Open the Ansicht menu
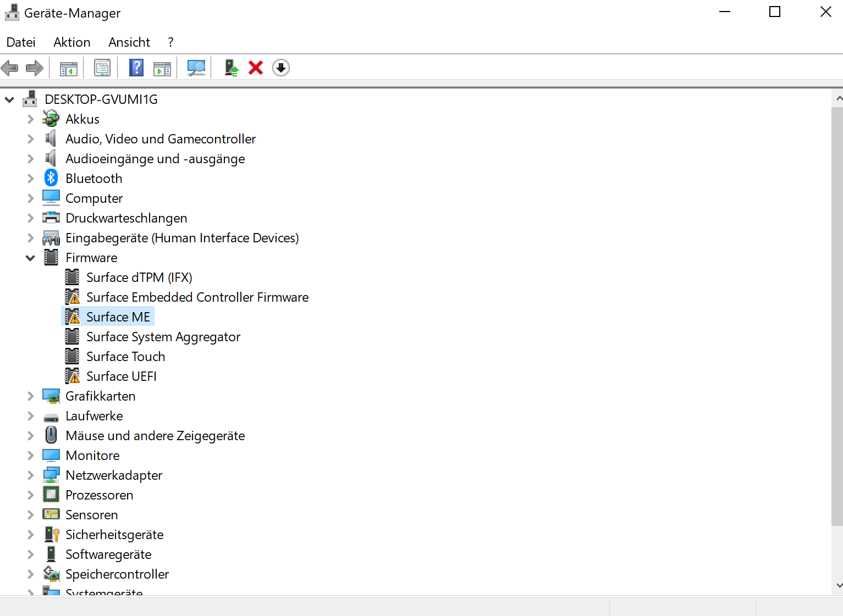The width and height of the screenshot is (843, 616). click(x=129, y=42)
